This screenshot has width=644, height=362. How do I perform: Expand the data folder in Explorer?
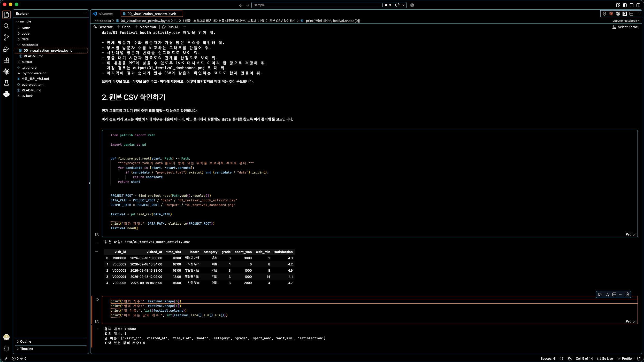click(x=25, y=39)
